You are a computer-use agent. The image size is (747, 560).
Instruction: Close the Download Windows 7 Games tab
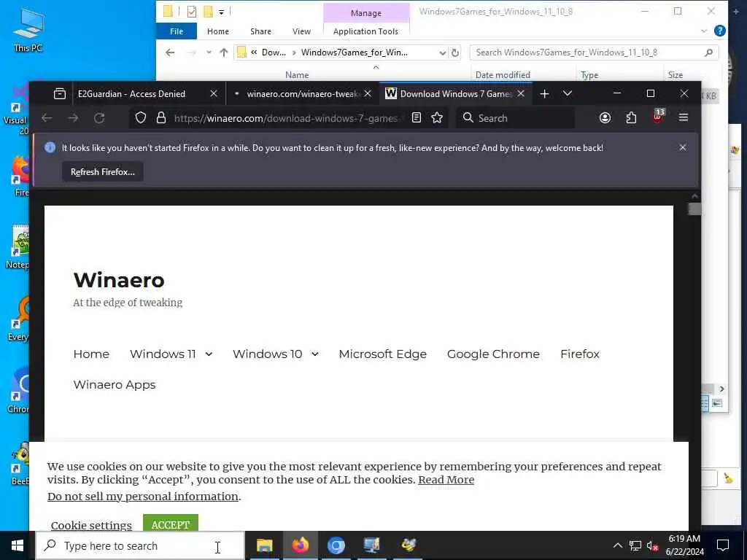(x=521, y=94)
